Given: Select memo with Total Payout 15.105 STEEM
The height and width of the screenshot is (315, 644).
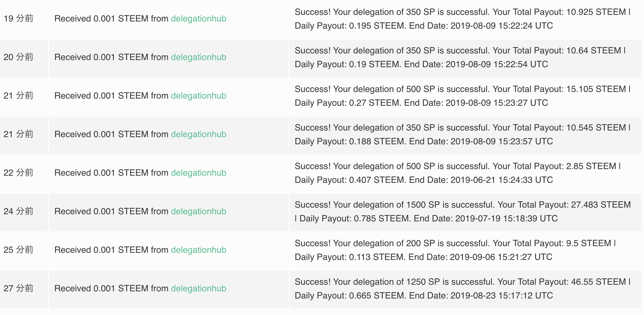Looking at the screenshot, I should [463, 96].
